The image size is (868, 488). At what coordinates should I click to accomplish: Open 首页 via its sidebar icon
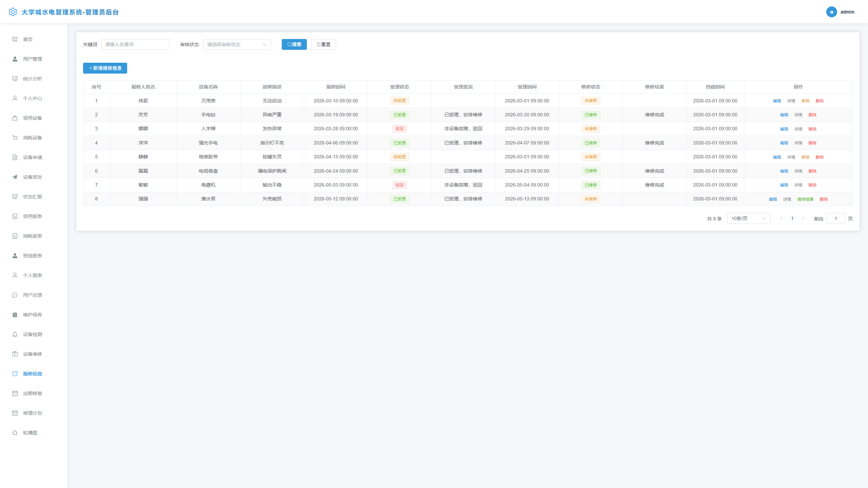click(15, 39)
